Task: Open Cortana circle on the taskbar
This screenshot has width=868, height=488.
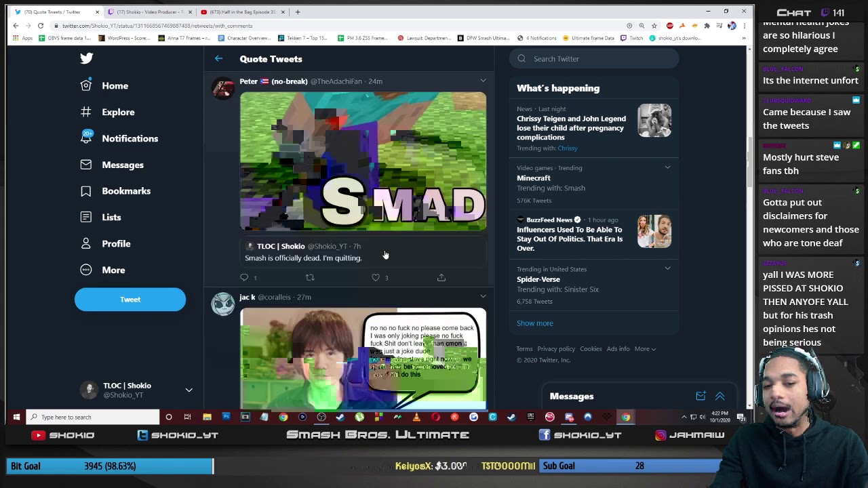Action: tap(169, 417)
